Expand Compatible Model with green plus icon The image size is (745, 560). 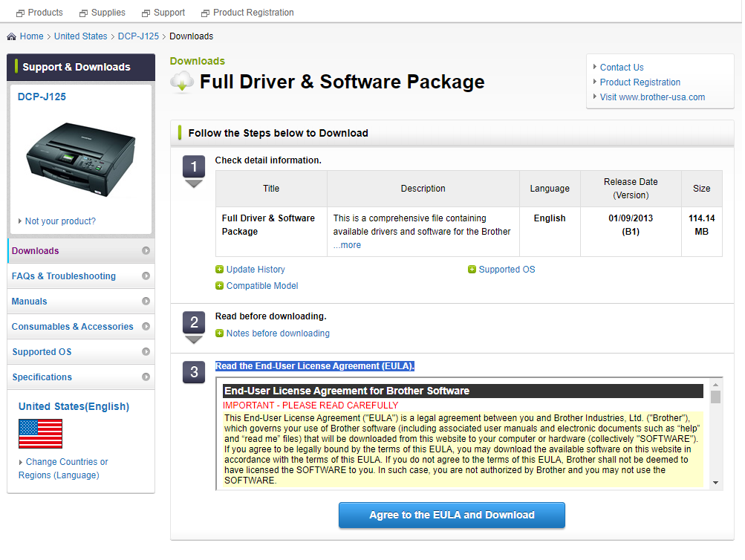[x=219, y=285]
